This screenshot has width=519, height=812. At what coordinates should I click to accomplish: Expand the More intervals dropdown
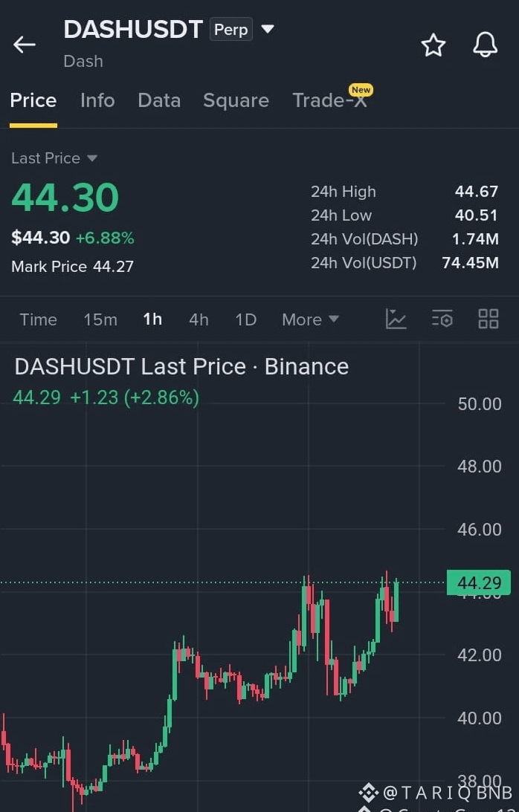pyautogui.click(x=310, y=319)
